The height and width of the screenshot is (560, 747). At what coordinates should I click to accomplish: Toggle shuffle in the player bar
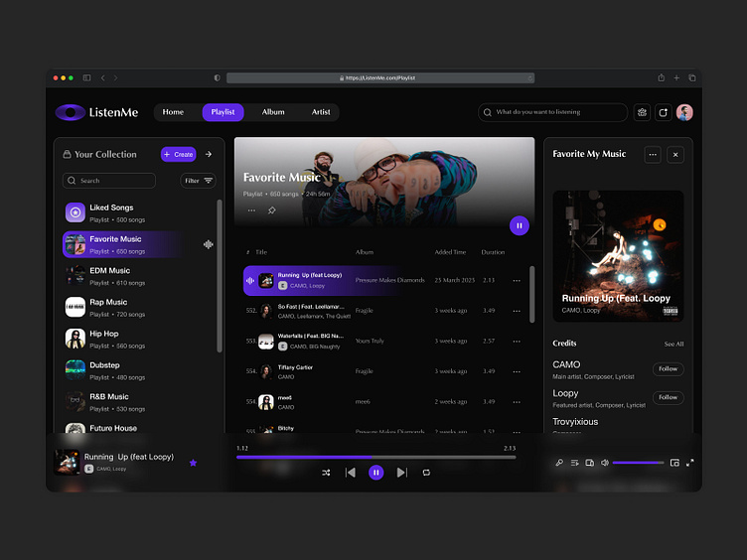[x=326, y=473]
